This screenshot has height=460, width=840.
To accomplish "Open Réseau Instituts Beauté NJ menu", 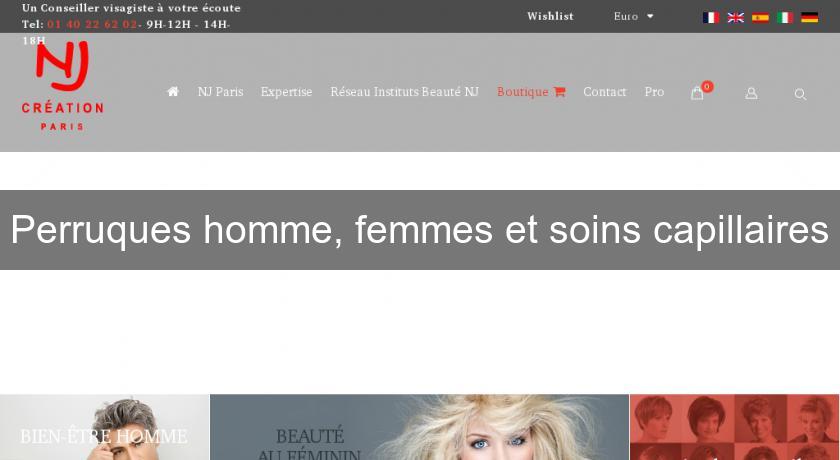I will [404, 92].
